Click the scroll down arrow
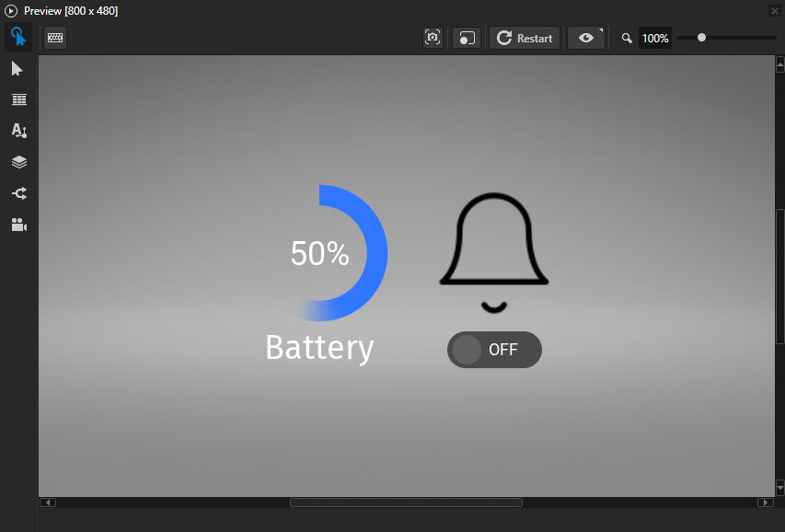Viewport: 785px width, 532px height. pyautogui.click(x=780, y=487)
